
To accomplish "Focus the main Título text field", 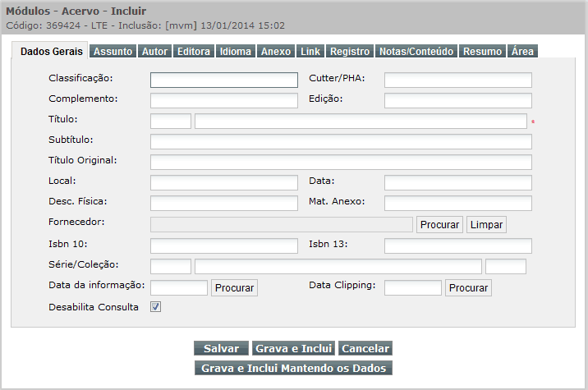I will (361, 122).
